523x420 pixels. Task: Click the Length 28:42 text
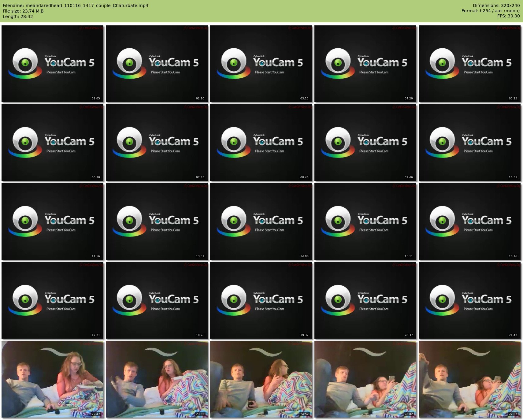(x=18, y=17)
